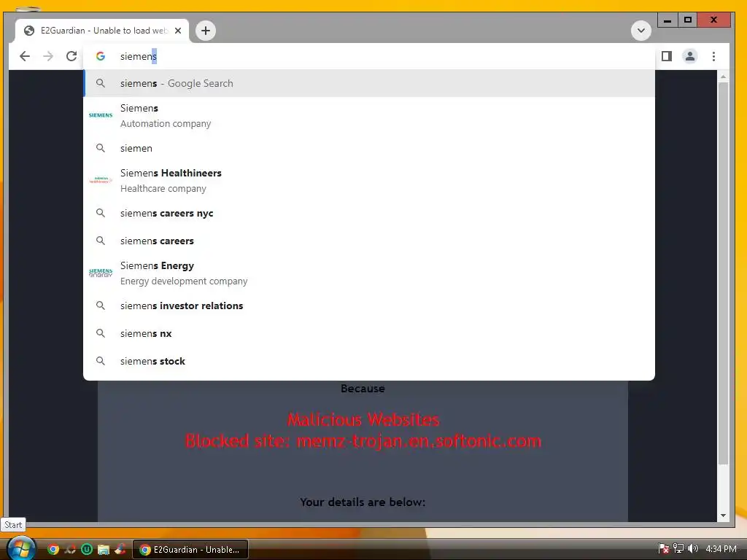The image size is (747, 560).
Task: Select the 'siemens stock' suggestion
Action: click(x=369, y=361)
